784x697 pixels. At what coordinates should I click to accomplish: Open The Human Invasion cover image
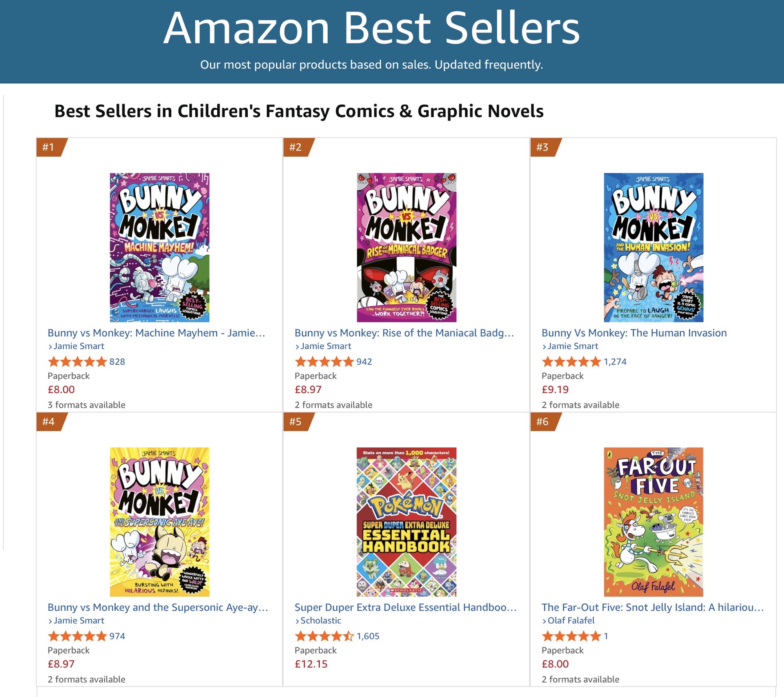tap(653, 247)
